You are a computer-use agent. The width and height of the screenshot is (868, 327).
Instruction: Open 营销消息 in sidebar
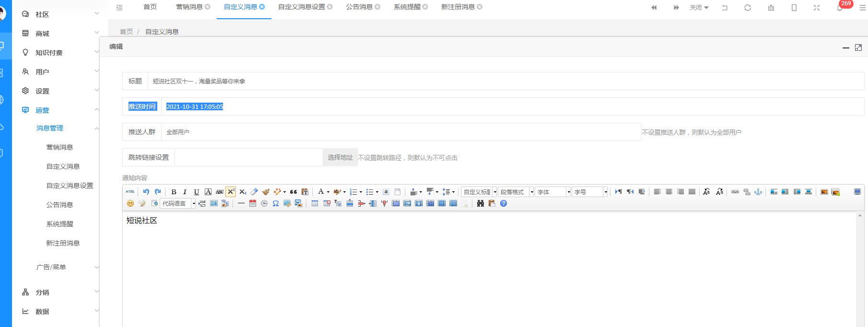click(59, 147)
